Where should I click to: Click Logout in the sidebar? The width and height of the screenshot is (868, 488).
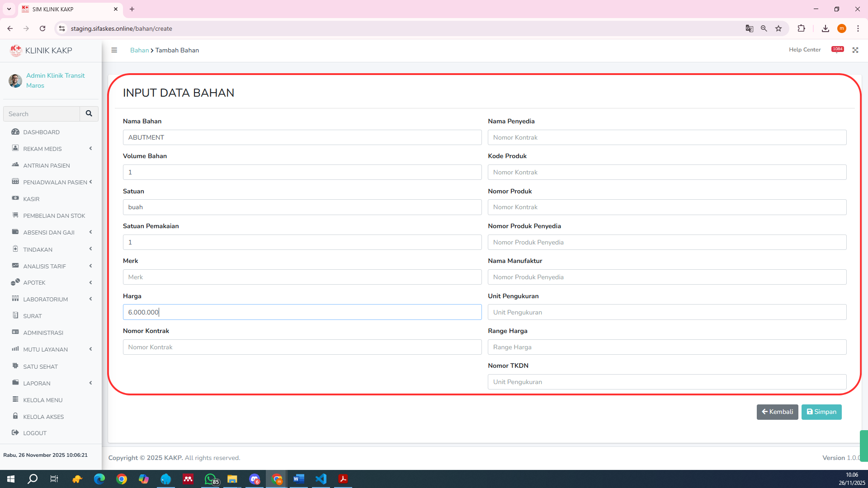tap(35, 433)
